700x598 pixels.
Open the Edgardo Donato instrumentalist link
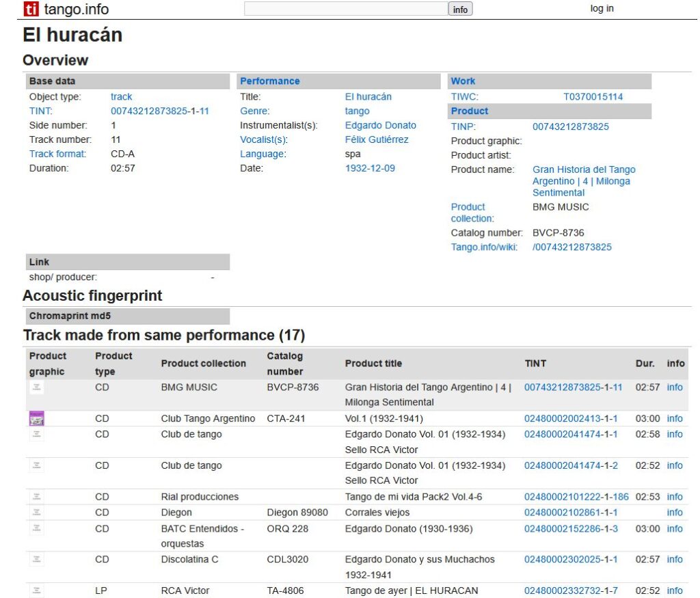click(x=380, y=125)
